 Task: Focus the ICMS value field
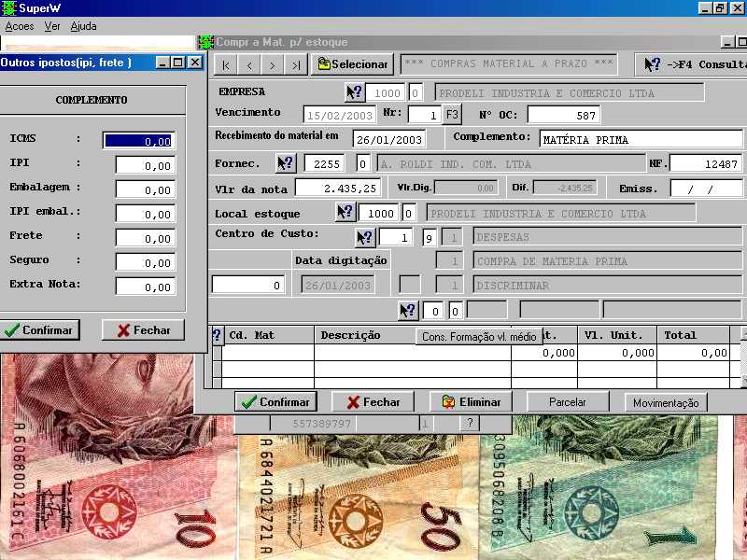tap(139, 141)
